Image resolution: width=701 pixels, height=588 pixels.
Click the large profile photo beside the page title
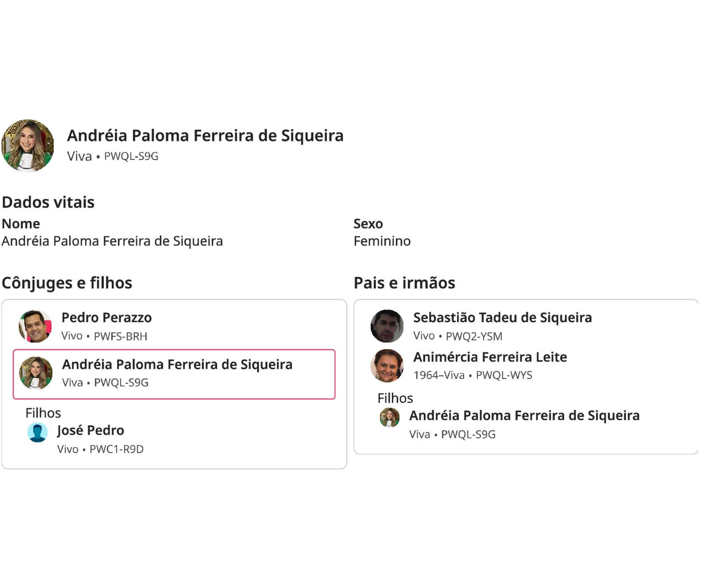coord(28,146)
